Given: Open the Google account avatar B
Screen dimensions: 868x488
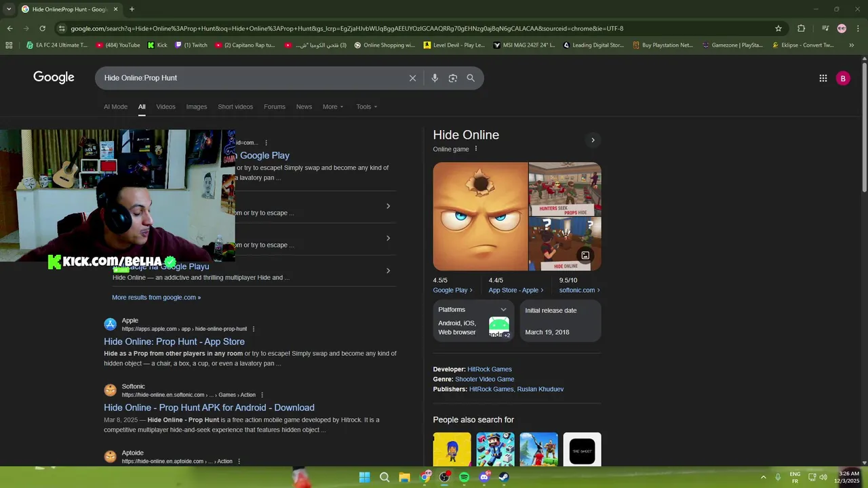Looking at the screenshot, I should [x=843, y=78].
